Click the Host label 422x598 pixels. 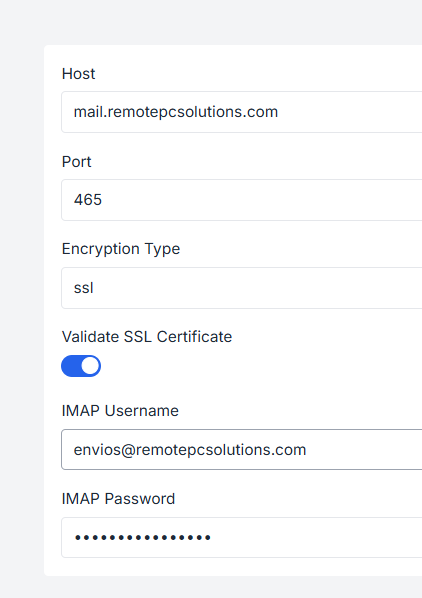79,74
